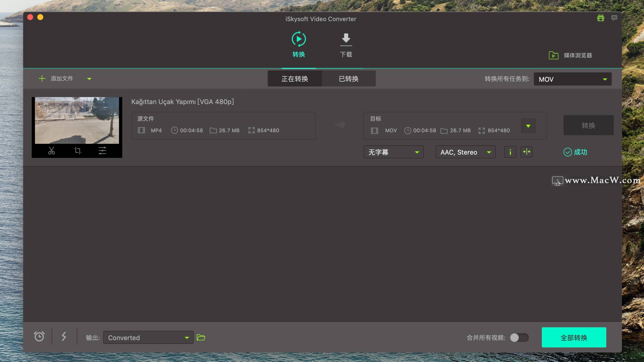Open the 下载 download section
The width and height of the screenshot is (644, 362).
click(x=346, y=45)
